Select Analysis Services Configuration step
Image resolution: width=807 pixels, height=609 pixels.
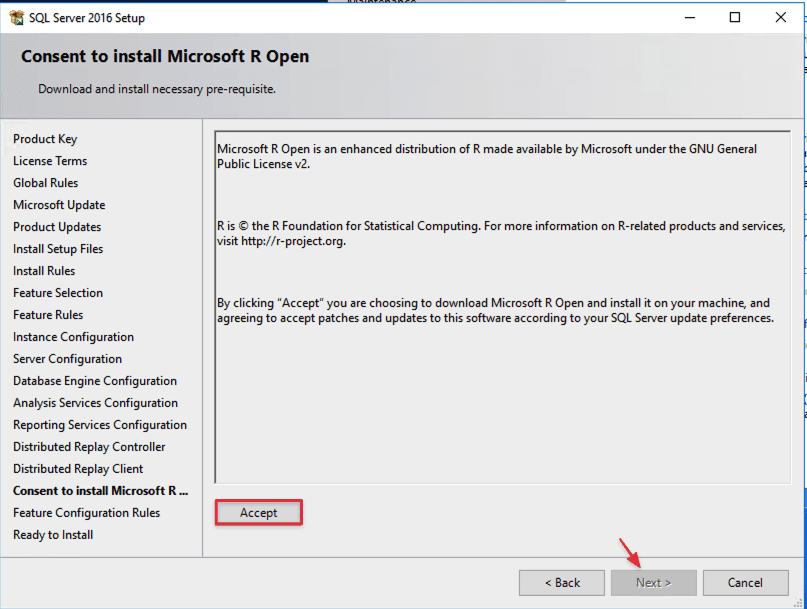(x=95, y=403)
